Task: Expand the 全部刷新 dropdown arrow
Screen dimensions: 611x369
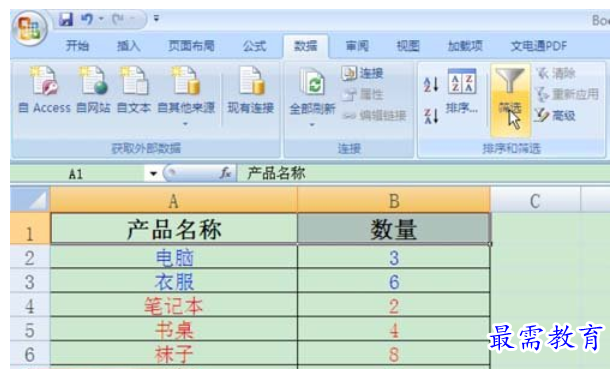Action: pos(312,125)
